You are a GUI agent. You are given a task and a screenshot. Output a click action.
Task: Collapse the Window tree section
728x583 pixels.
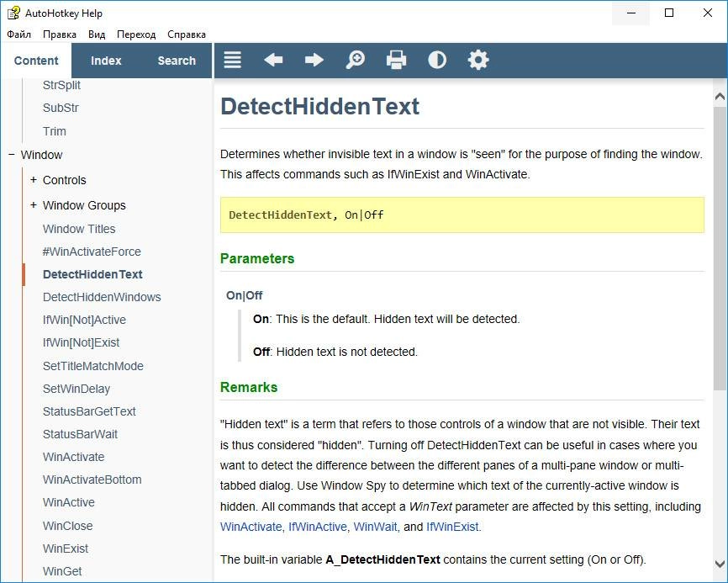pyautogui.click(x=12, y=155)
